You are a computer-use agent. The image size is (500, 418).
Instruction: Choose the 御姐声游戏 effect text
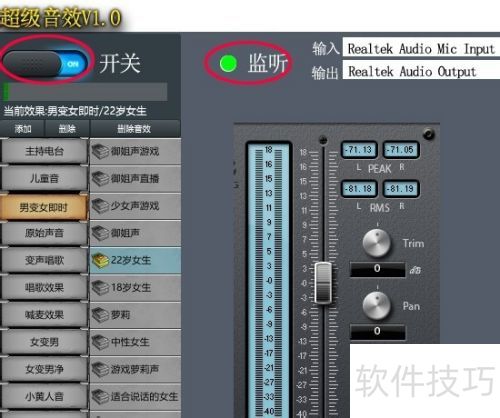pyautogui.click(x=135, y=152)
